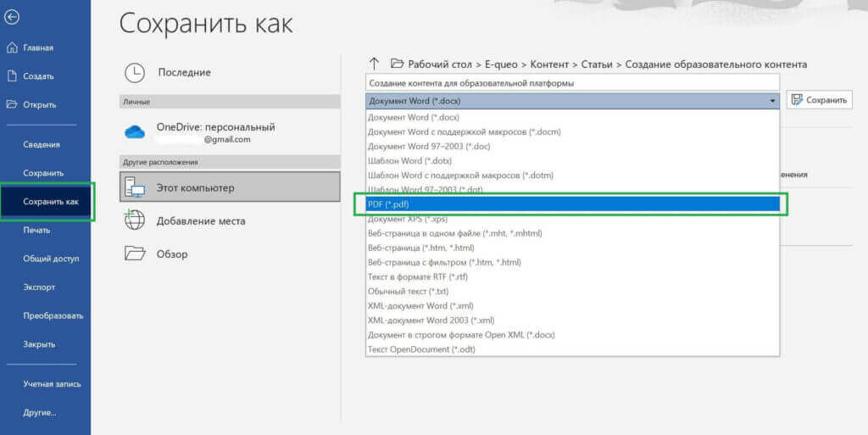
Task: Go to Экспорт in sidebar
Action: tap(39, 287)
